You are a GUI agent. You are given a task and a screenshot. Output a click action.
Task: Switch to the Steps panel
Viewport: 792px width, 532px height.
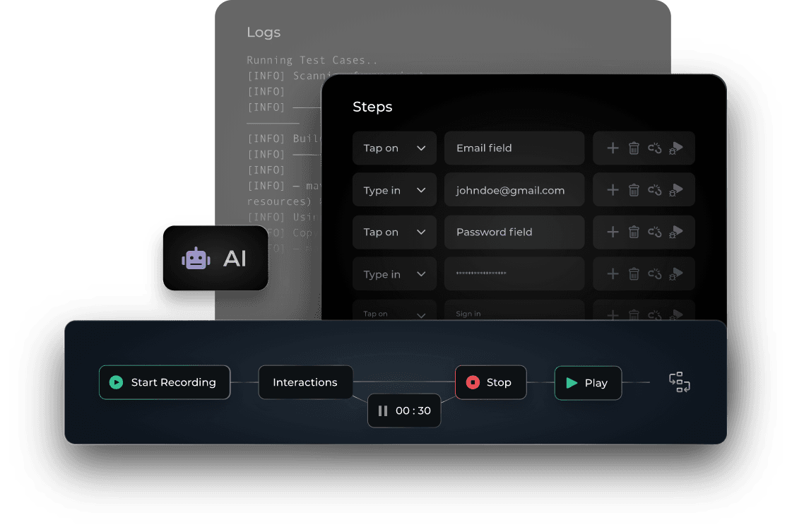372,107
